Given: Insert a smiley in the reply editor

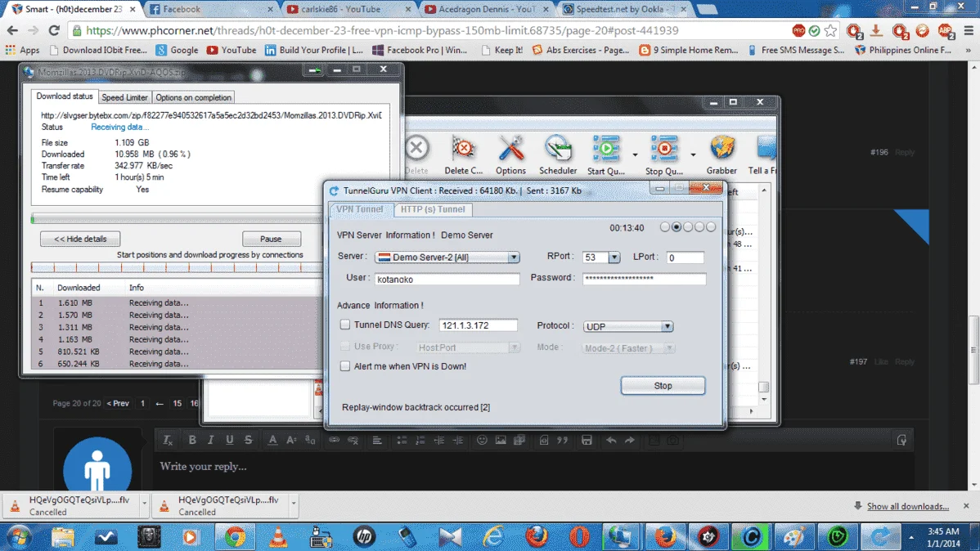Looking at the screenshot, I should (482, 440).
